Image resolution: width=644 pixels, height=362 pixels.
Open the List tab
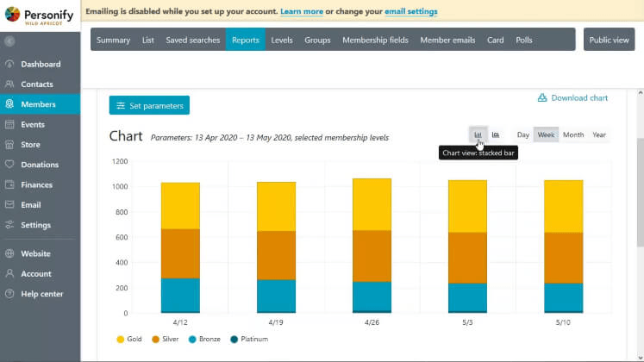click(148, 40)
